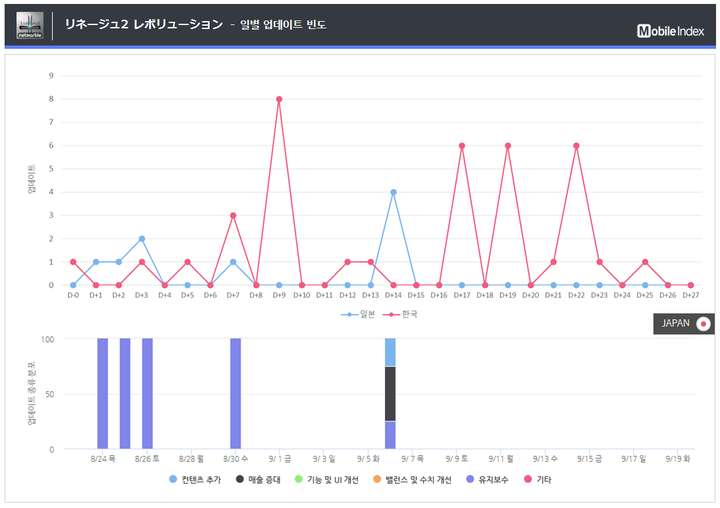Select the Japan point of value 1 at D+1
Viewport: 720px width, 508px height.
click(x=96, y=262)
